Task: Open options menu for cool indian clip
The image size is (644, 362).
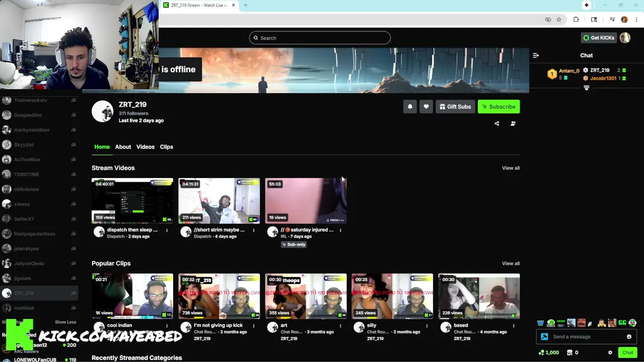Action: (167, 326)
